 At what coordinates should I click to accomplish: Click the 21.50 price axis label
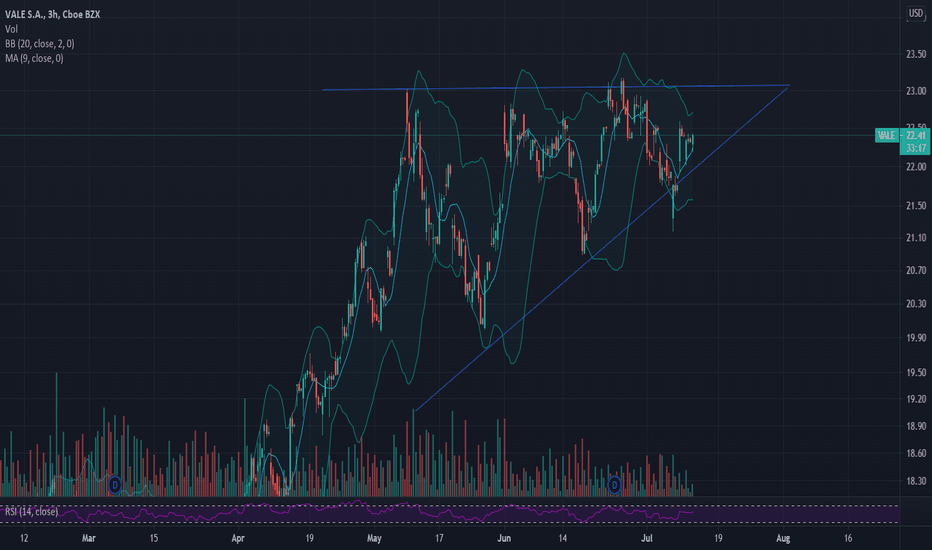[915, 206]
